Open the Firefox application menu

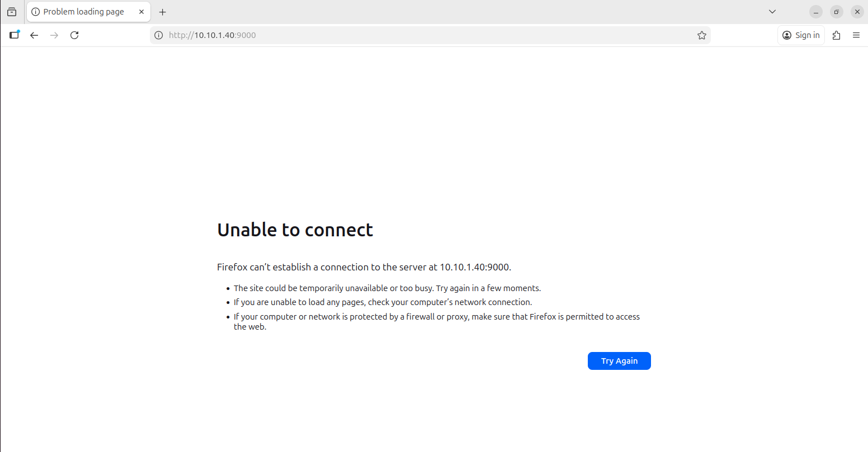point(856,35)
